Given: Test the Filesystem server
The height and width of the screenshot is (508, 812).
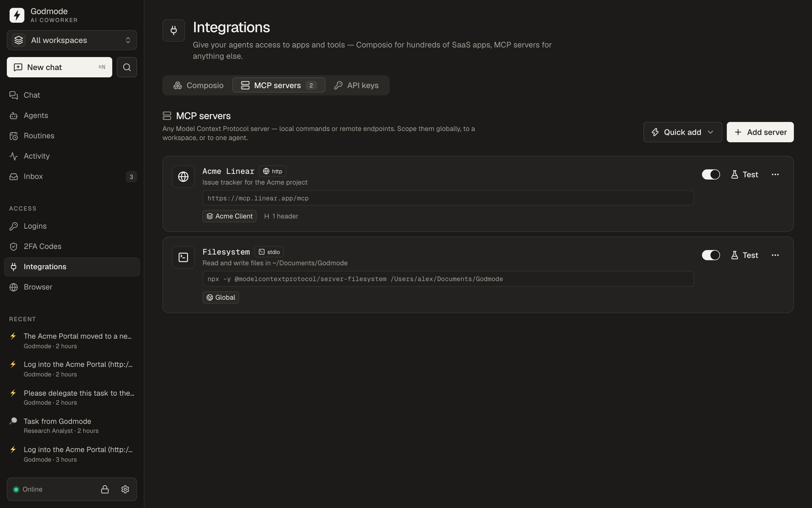Looking at the screenshot, I should 744,255.
